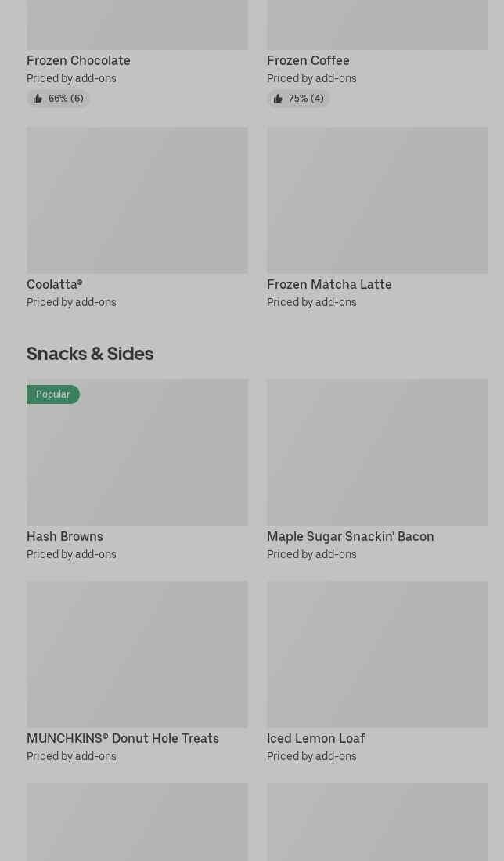Open MUNCHKINS Donut Hole Treats title
Image resolution: width=504 pixels, height=861 pixels.
pyautogui.click(x=123, y=739)
